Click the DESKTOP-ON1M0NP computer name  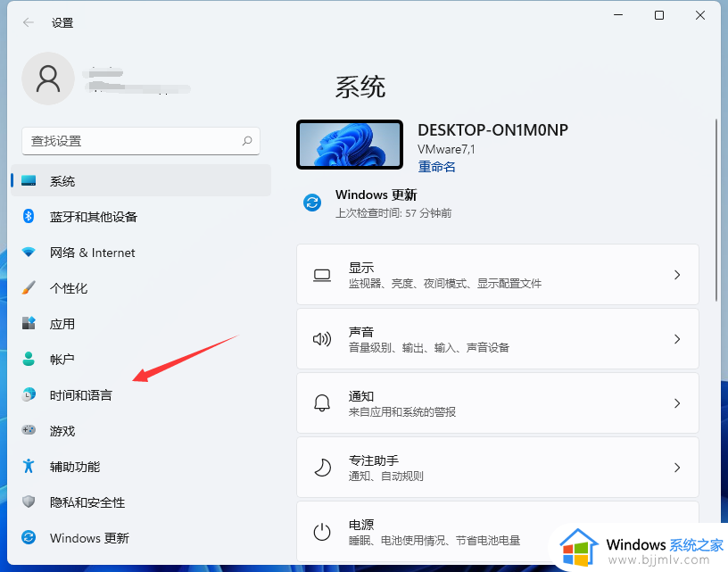pyautogui.click(x=492, y=130)
